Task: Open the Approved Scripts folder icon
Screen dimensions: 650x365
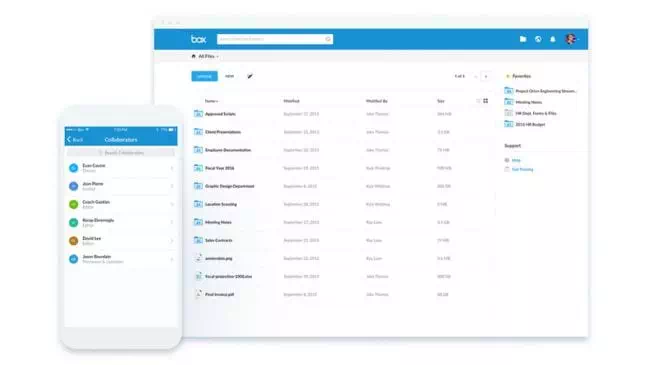Action: [x=198, y=113]
